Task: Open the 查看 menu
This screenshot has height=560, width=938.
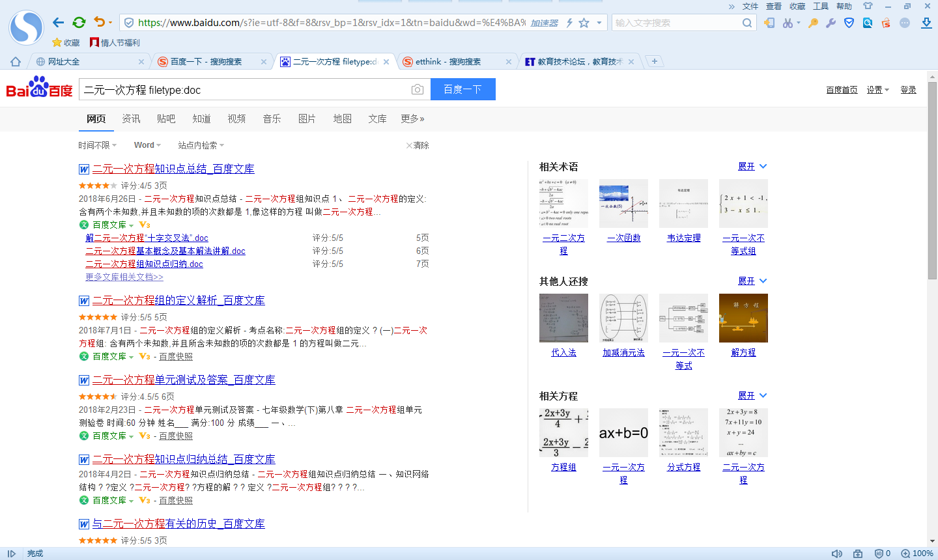Action: click(774, 7)
